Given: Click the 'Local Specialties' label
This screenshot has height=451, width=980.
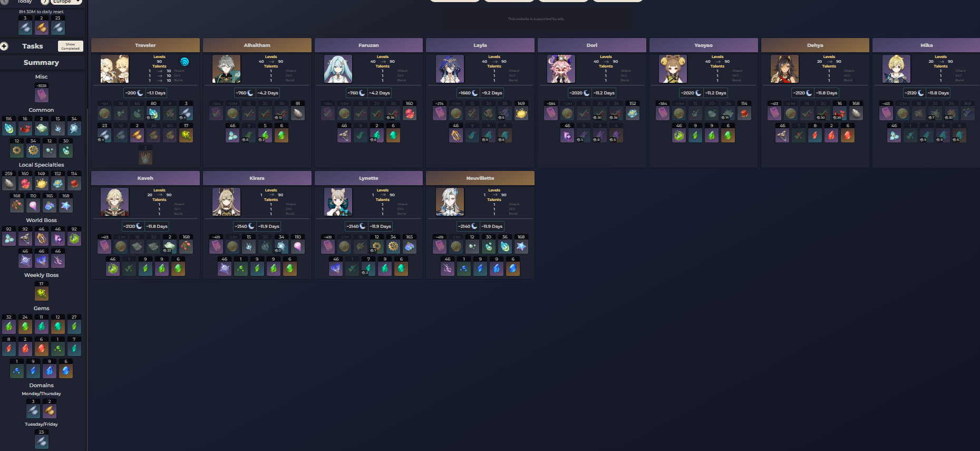Looking at the screenshot, I should pos(42,165).
